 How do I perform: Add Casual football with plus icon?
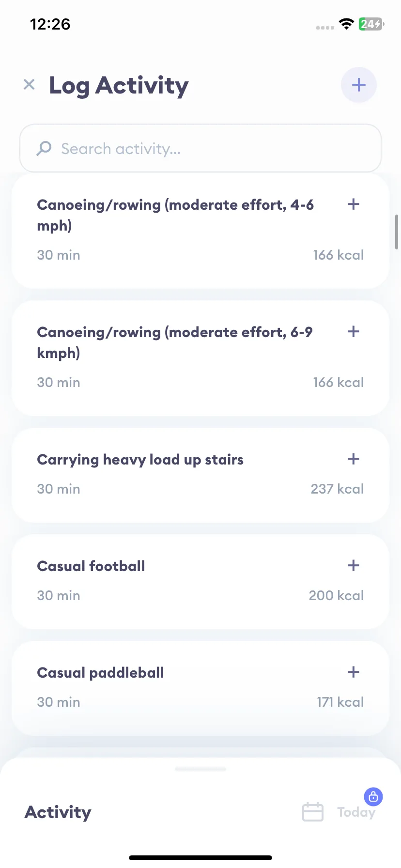click(x=354, y=565)
